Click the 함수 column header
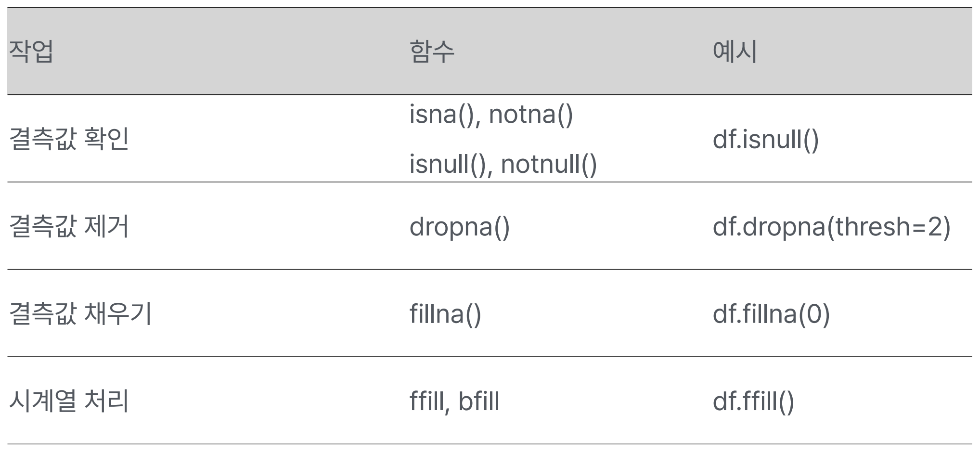Screen dimensions: 980x453 pyautogui.click(x=432, y=51)
